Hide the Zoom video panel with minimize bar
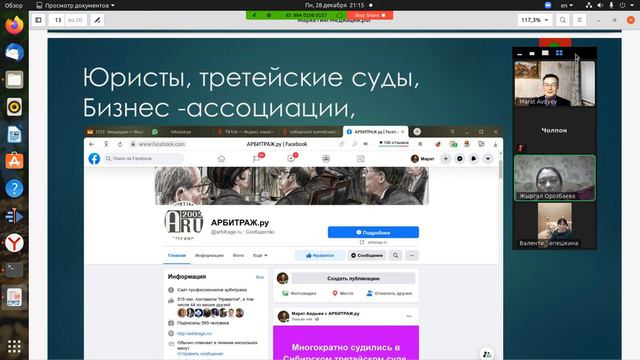Viewport: 640px width, 360px height. [x=519, y=53]
